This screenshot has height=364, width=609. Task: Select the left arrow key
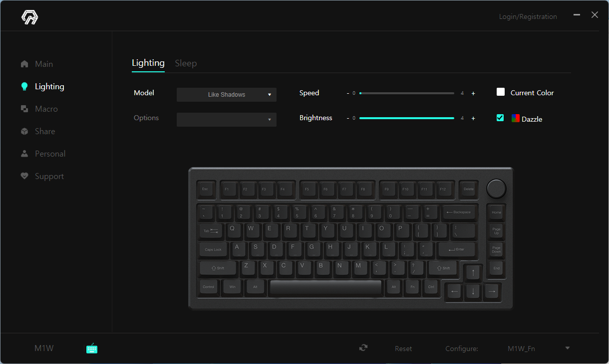pyautogui.click(x=454, y=291)
